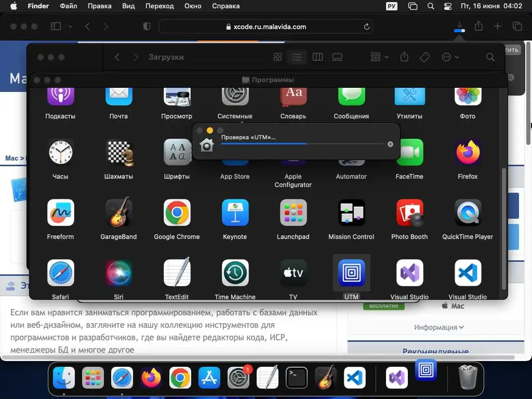Open Mission Control app icon
532x399 pixels.
351,212
